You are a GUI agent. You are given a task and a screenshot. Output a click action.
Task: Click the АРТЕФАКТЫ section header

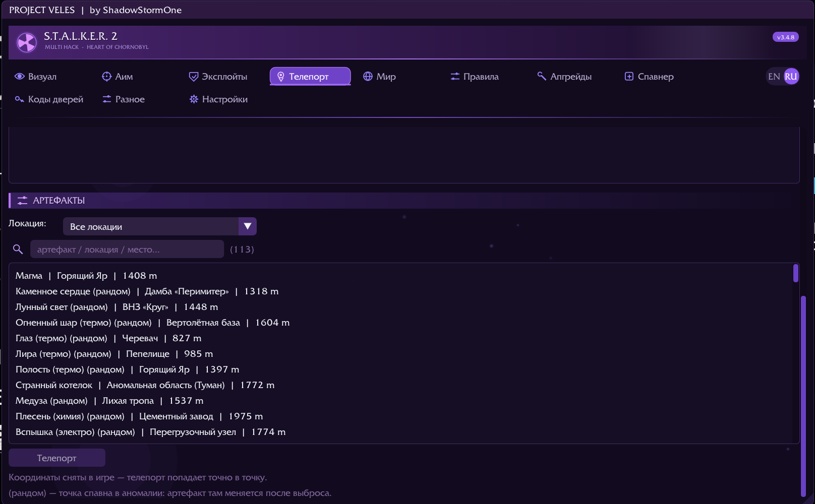click(404, 201)
